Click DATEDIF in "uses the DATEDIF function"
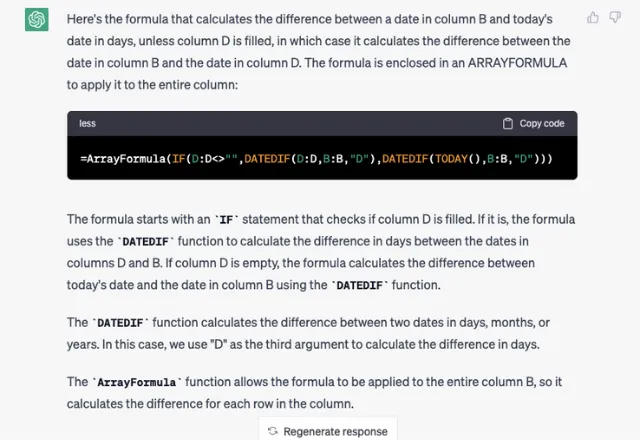 click(x=149, y=242)
